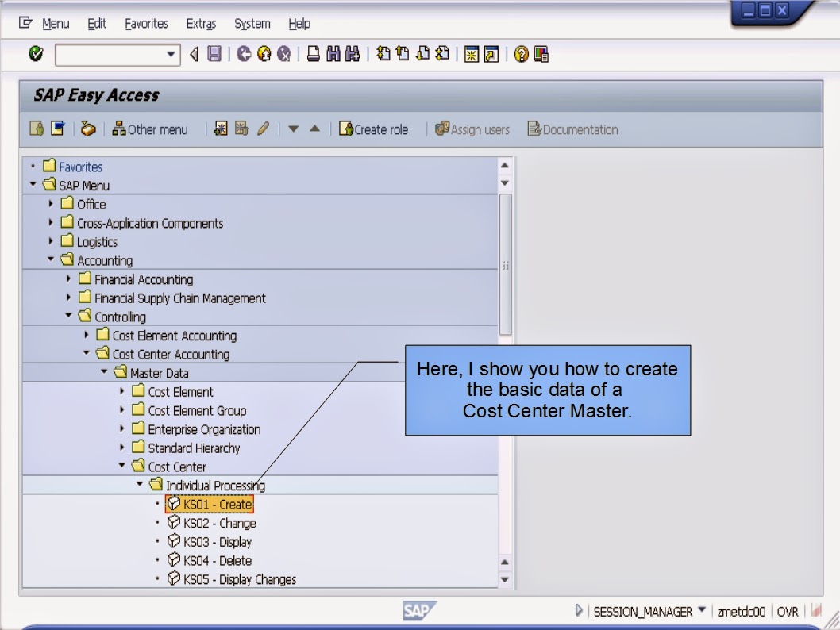The height and width of the screenshot is (630, 840).
Task: Click the yellow Help question mark icon
Action: click(522, 54)
